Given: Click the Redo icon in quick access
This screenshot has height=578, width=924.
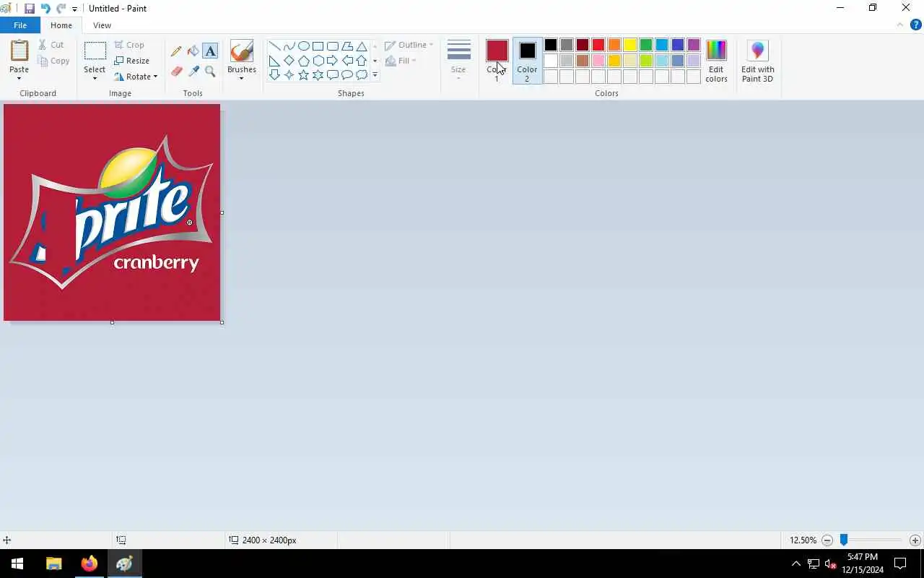Looking at the screenshot, I should click(x=61, y=9).
